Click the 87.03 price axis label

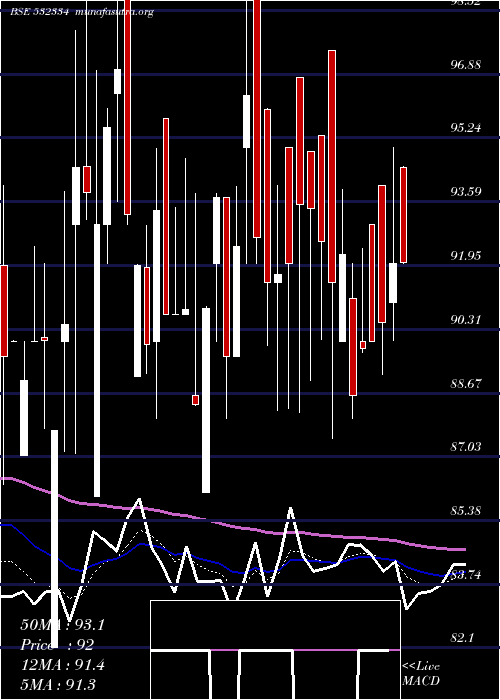pos(466,446)
